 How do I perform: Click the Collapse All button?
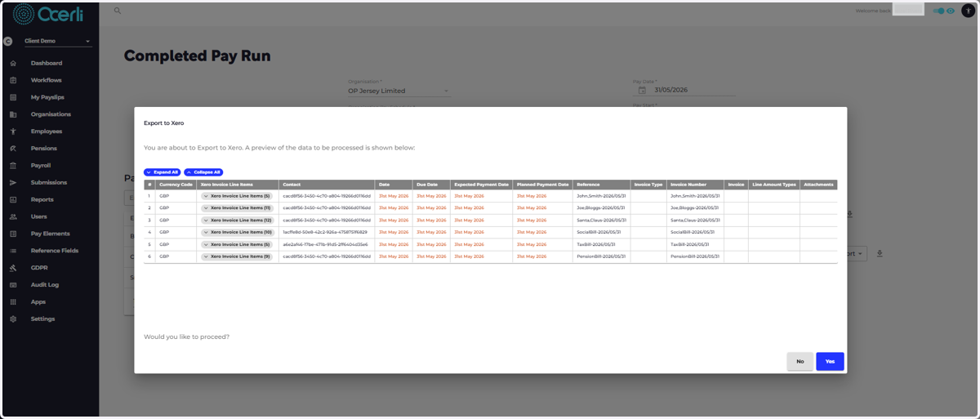click(203, 172)
